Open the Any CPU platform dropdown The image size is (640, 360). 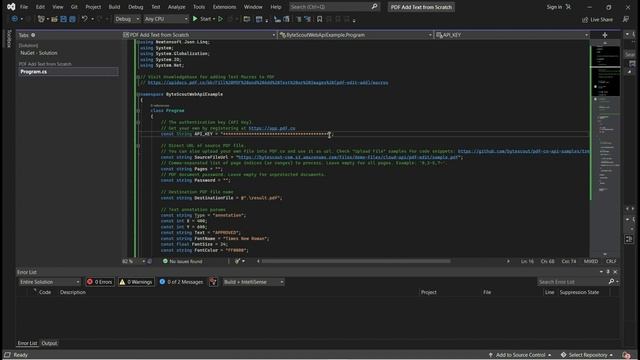tap(166, 19)
